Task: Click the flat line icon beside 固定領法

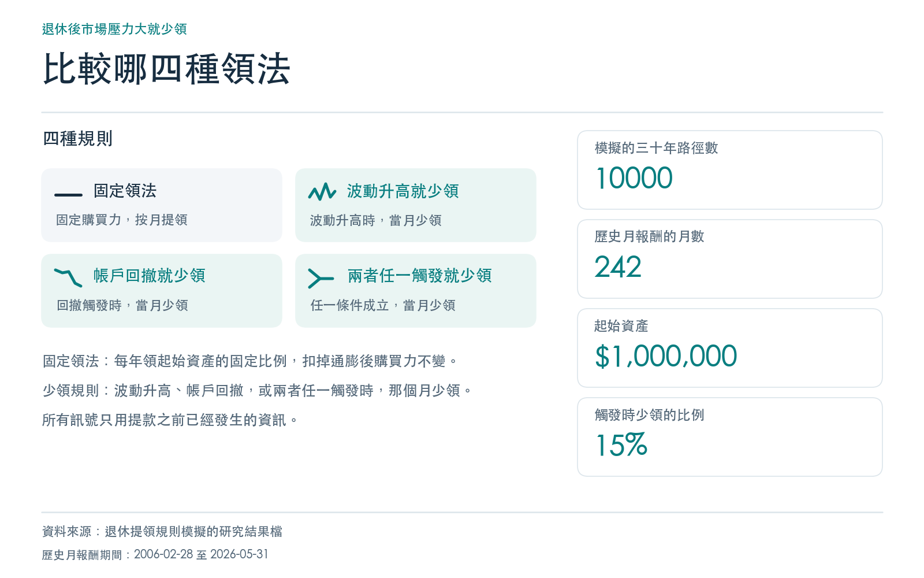Action: point(68,195)
